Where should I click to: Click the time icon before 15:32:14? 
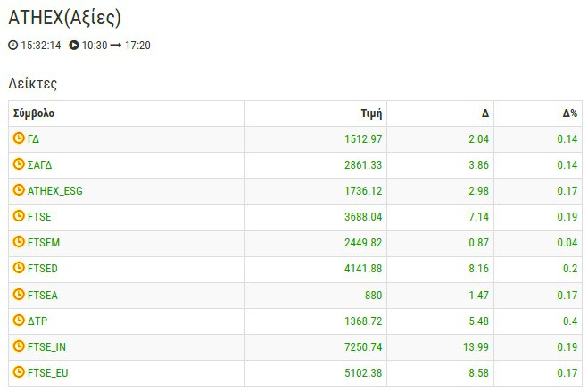(12, 46)
